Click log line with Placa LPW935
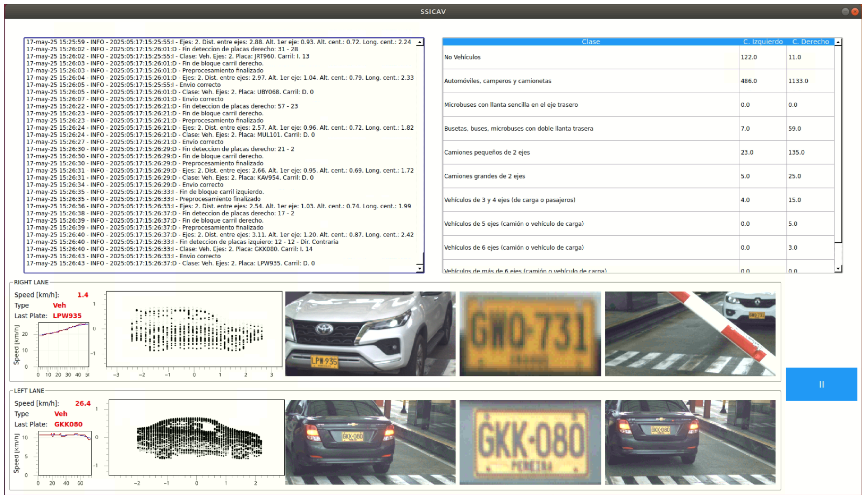The height and width of the screenshot is (501, 868). 171,263
